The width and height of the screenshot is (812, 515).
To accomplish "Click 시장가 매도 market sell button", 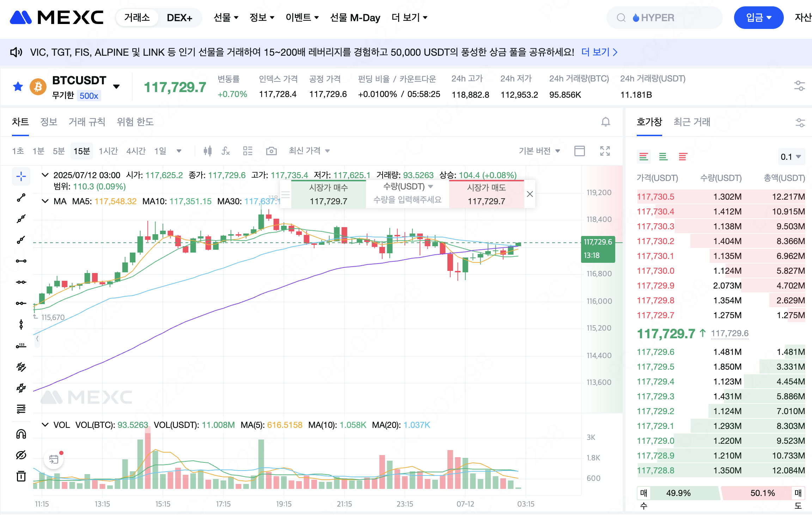I will (x=487, y=194).
